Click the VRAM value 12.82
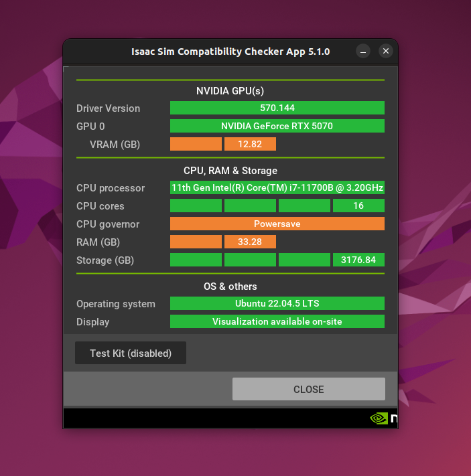Viewport: 471px width, 476px height. [250, 144]
